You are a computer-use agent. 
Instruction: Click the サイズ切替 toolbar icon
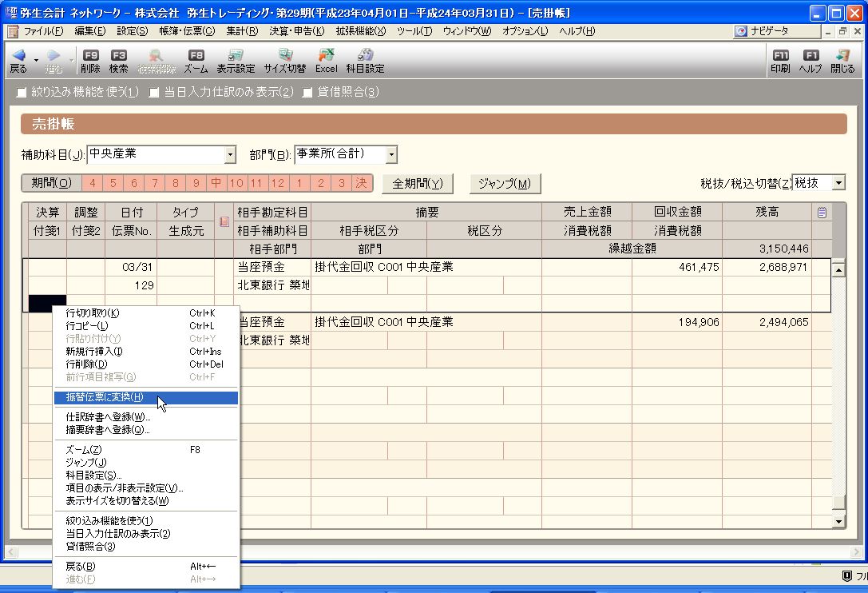[x=284, y=61]
